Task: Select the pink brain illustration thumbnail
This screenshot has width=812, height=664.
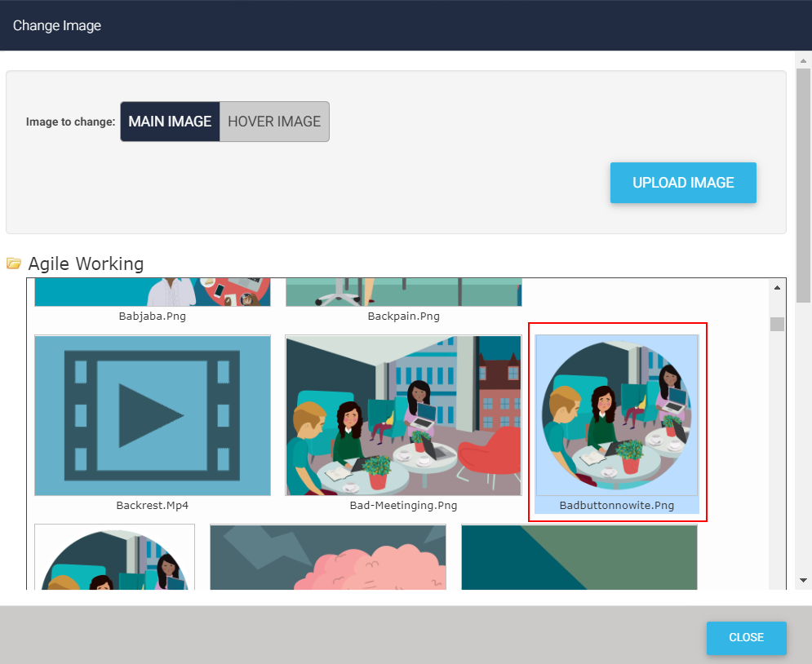Action: coord(328,557)
